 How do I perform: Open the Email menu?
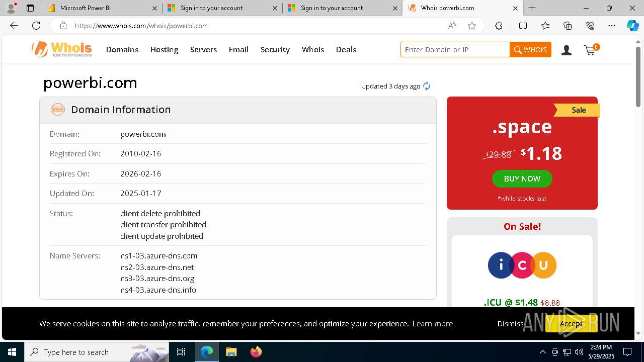click(x=238, y=49)
